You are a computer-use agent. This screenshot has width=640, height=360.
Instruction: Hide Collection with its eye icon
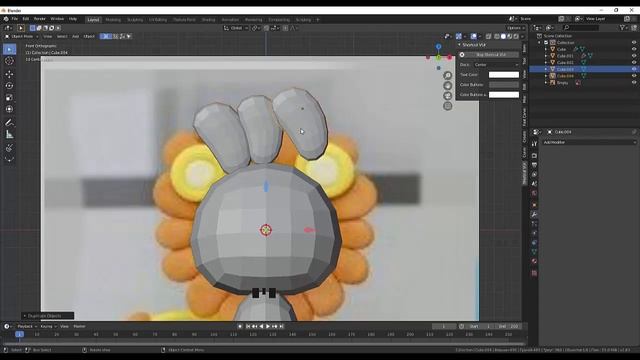pos(634,42)
